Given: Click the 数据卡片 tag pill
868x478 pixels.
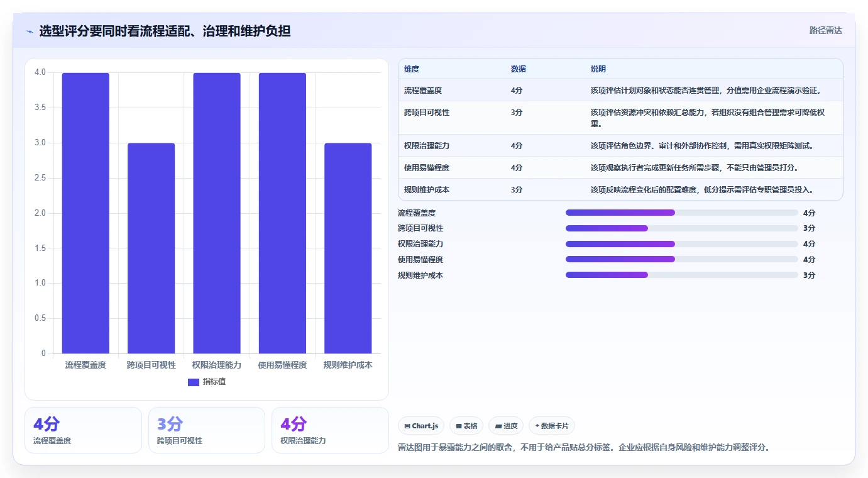Looking at the screenshot, I should click(x=552, y=426).
